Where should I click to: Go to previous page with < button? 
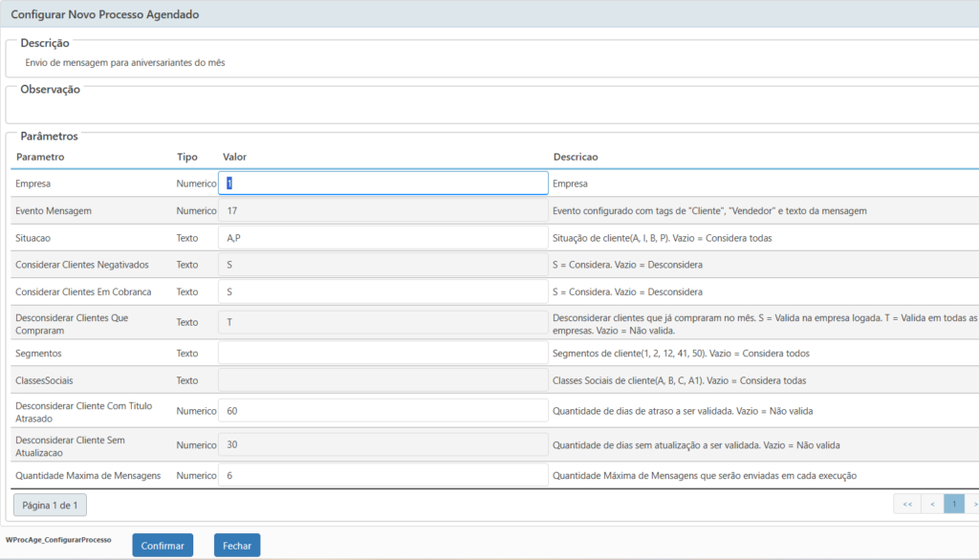click(932, 504)
